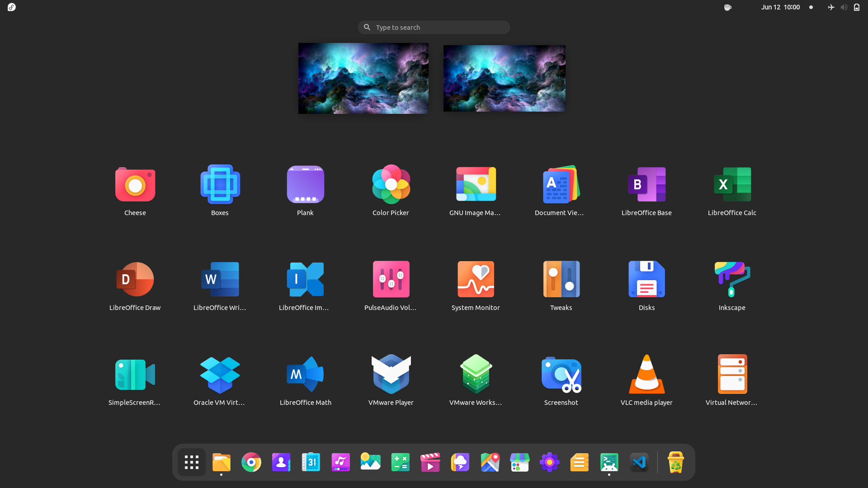Select the first workspace thumbnail
The width and height of the screenshot is (868, 488).
pyautogui.click(x=363, y=78)
